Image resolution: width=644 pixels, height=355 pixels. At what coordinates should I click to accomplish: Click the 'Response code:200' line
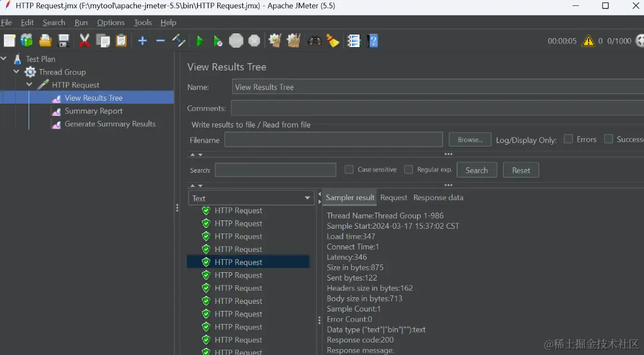pos(359,340)
